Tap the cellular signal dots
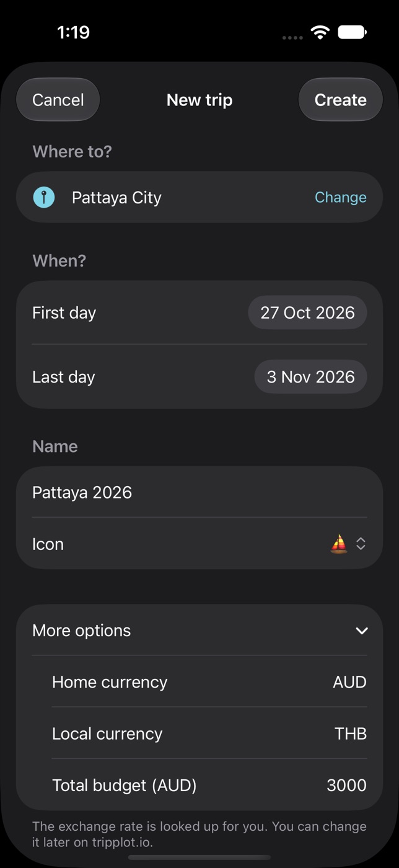Image resolution: width=399 pixels, height=868 pixels. (292, 37)
